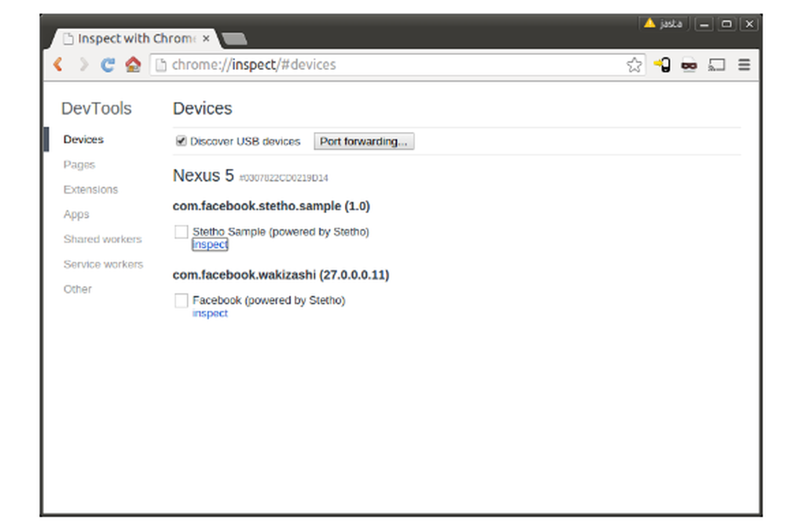Open Service workers section
This screenshot has width=786, height=532.
point(103,264)
